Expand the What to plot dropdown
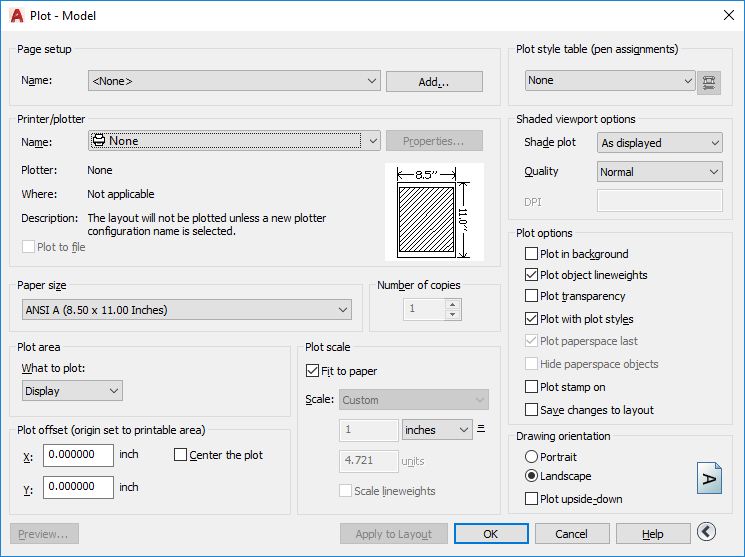 (x=72, y=391)
